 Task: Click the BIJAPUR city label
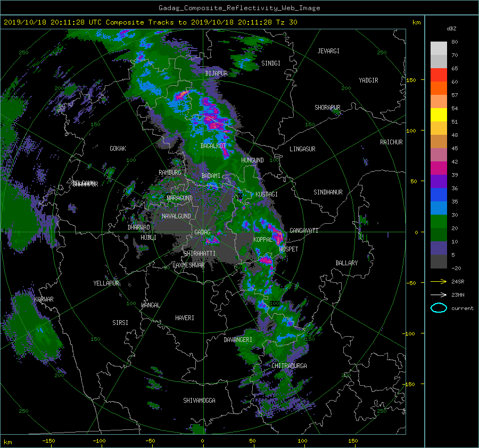point(216,74)
